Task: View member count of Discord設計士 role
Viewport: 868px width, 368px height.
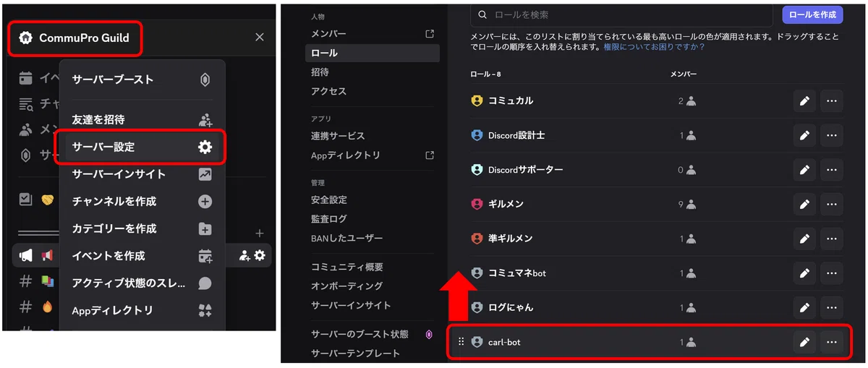Action: click(686, 135)
